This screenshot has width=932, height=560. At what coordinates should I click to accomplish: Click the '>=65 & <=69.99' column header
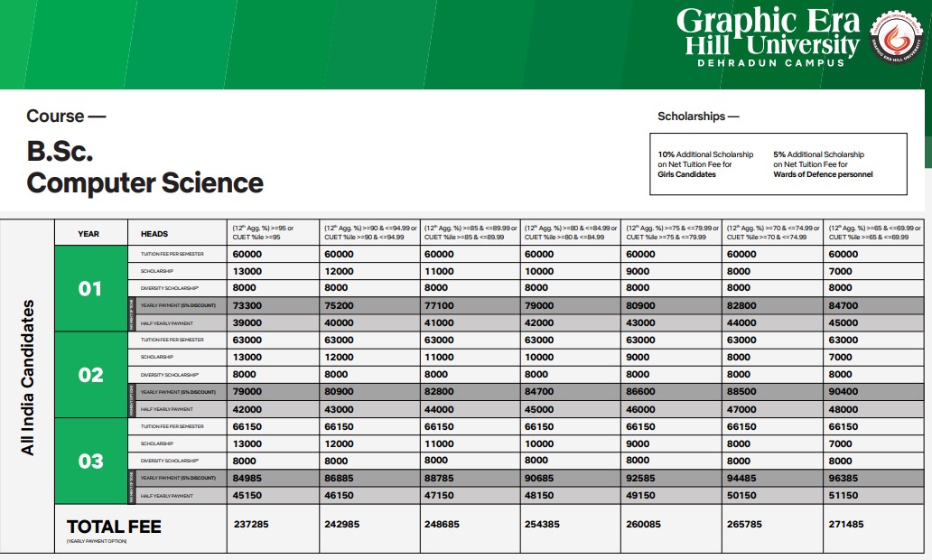[874, 232]
